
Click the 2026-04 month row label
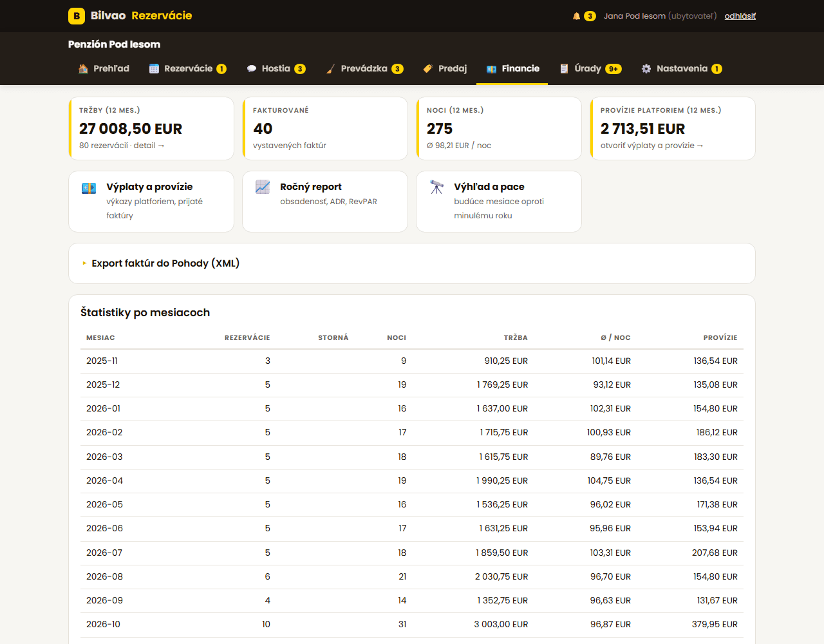coord(104,481)
